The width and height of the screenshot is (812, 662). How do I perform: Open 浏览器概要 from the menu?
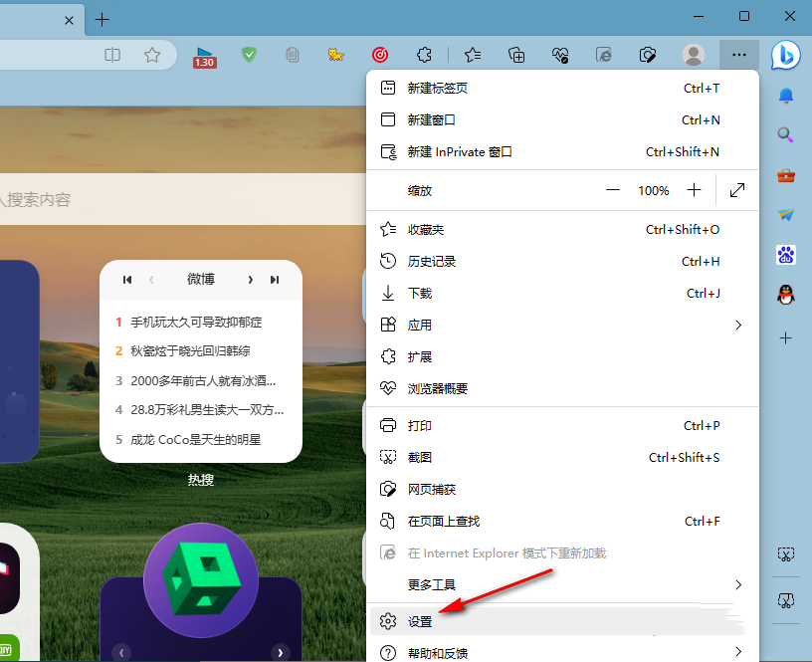click(x=562, y=388)
